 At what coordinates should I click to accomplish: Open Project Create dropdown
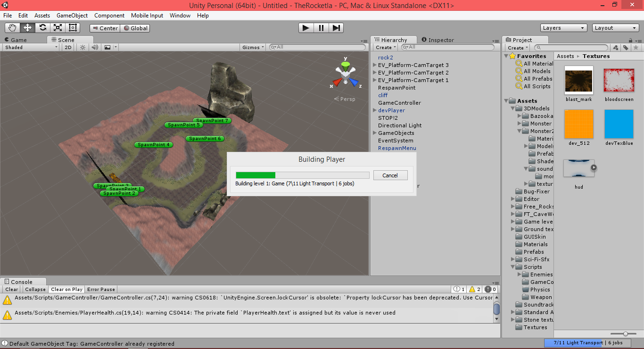pyautogui.click(x=518, y=48)
